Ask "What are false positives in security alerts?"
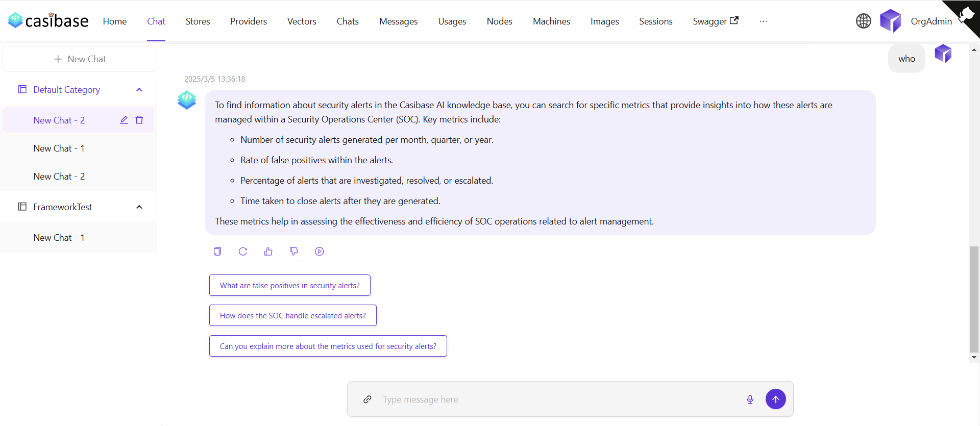Viewport: 980px width, 426px height. (x=289, y=286)
